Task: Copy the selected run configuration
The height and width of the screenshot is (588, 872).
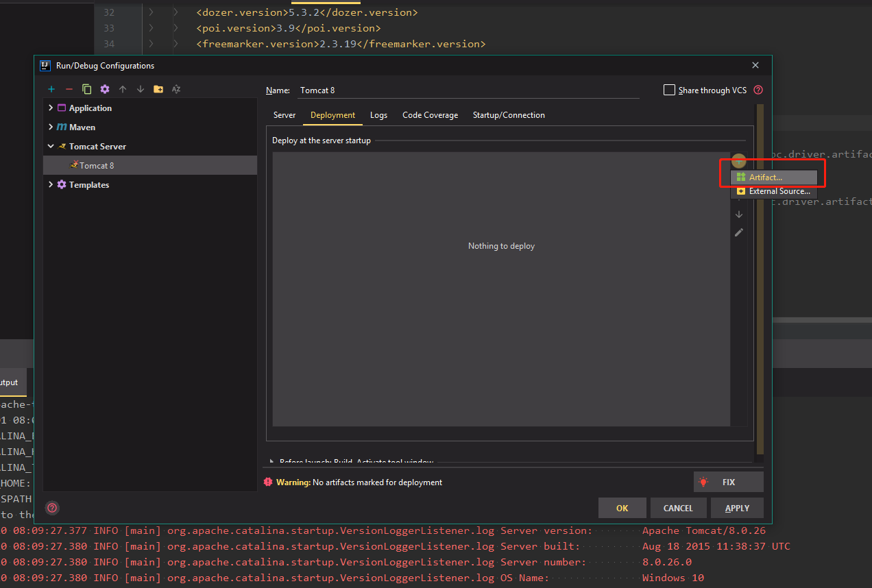Action: 87,89
